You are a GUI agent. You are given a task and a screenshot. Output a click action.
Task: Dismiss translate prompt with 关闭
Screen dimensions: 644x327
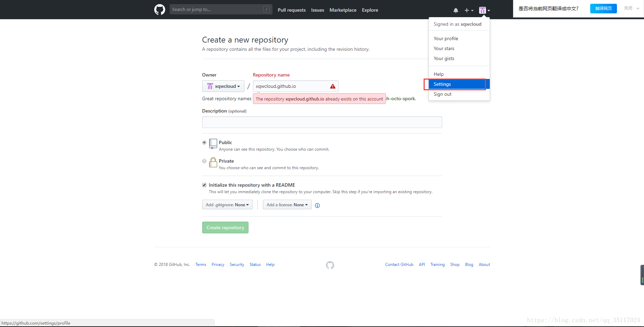click(628, 8)
